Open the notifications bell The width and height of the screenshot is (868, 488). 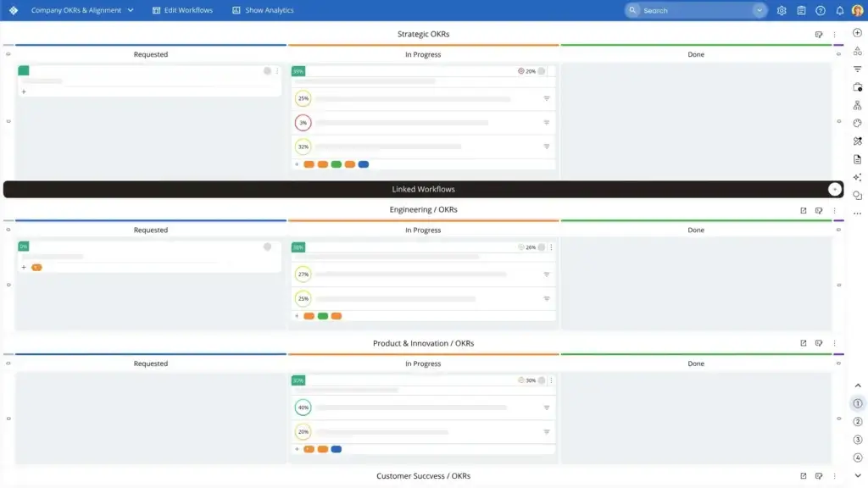click(x=839, y=10)
